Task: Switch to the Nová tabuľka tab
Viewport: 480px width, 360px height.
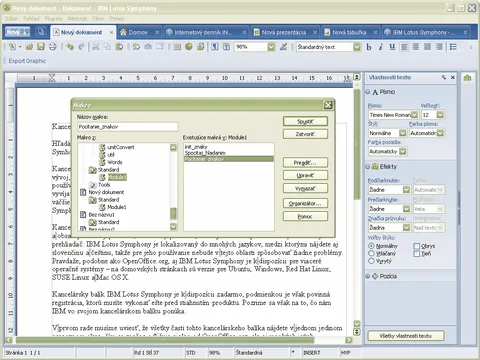Action: [x=349, y=32]
